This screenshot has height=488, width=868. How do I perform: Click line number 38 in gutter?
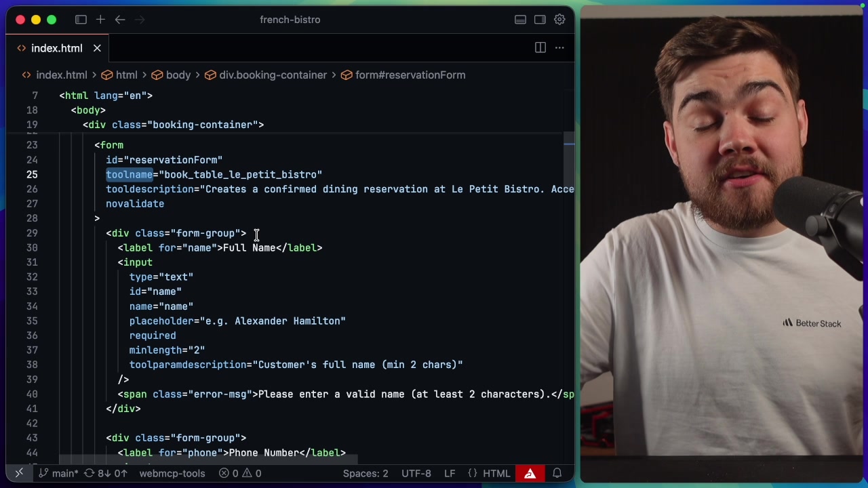(33, 365)
